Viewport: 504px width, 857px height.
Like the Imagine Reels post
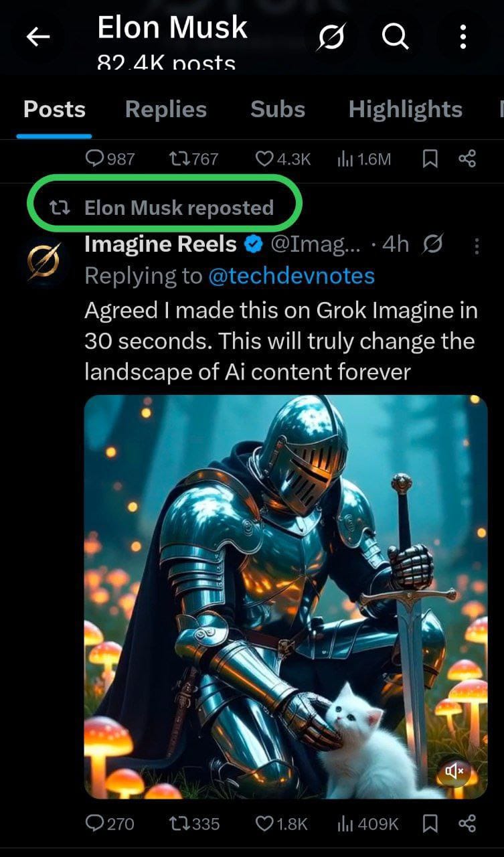(265, 824)
